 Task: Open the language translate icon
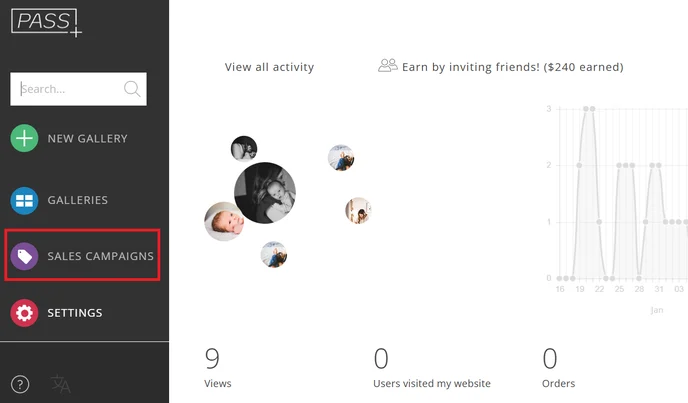point(61,384)
